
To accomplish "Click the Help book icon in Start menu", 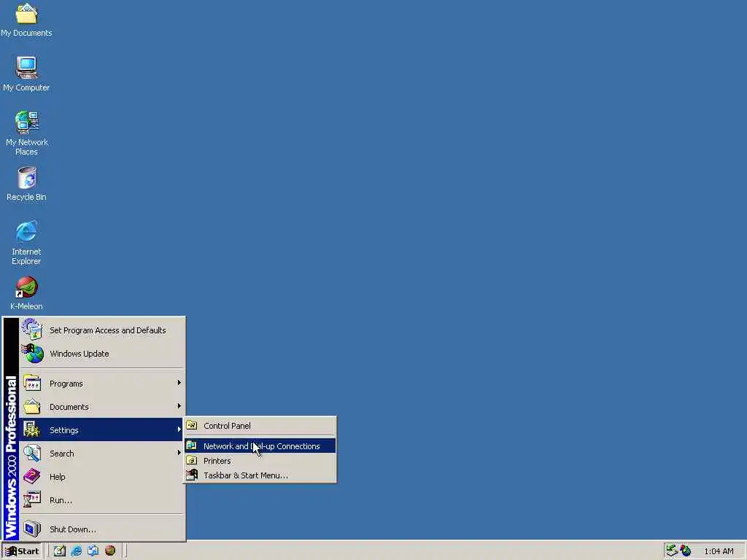I will (32, 476).
